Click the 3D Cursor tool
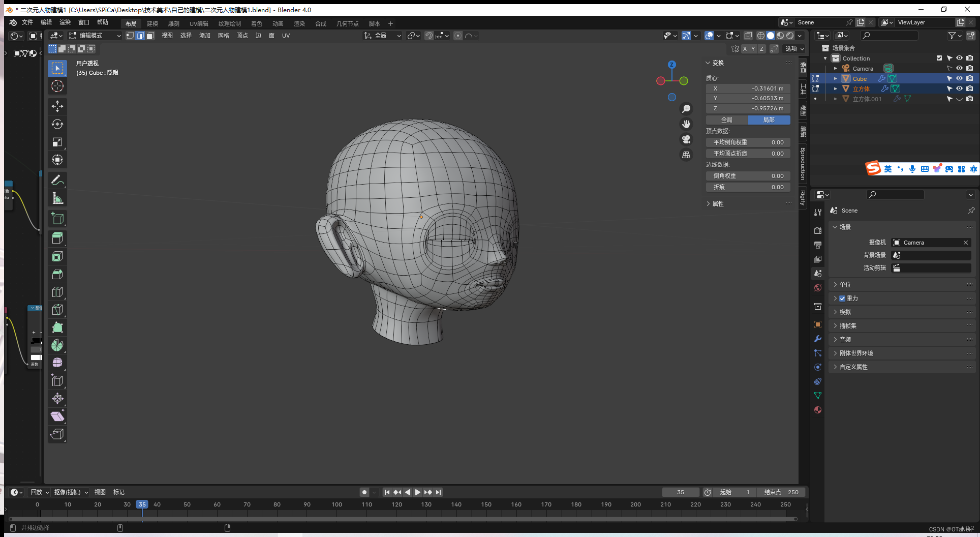This screenshot has width=980, height=537. coord(57,86)
